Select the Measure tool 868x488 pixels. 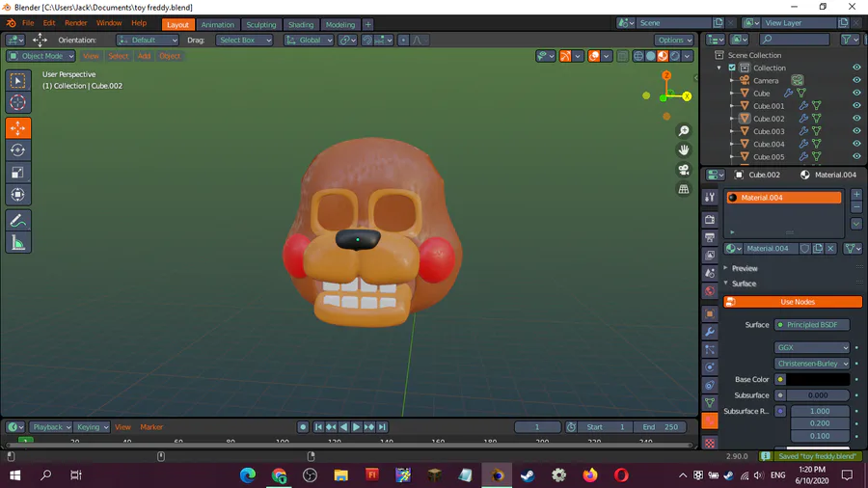coord(17,242)
